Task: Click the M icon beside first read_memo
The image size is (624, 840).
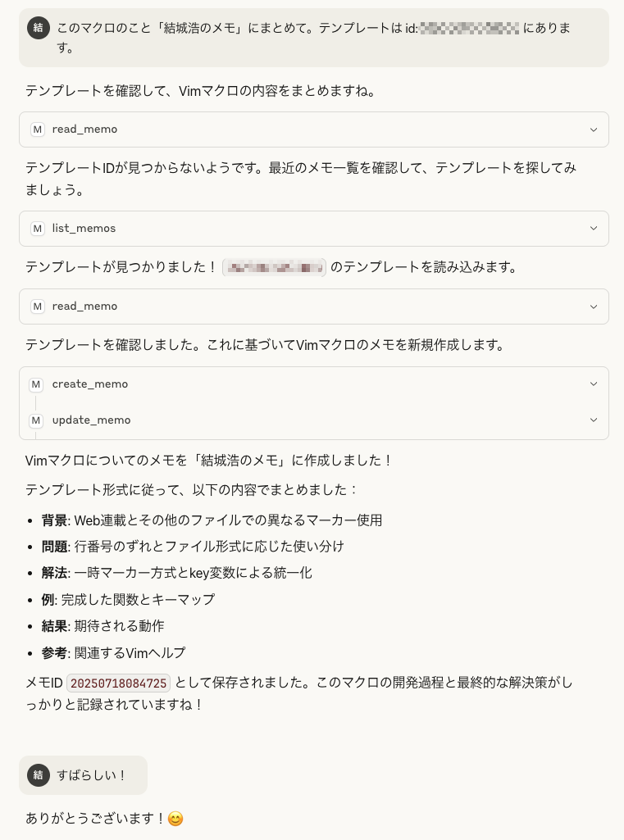Action: point(37,129)
